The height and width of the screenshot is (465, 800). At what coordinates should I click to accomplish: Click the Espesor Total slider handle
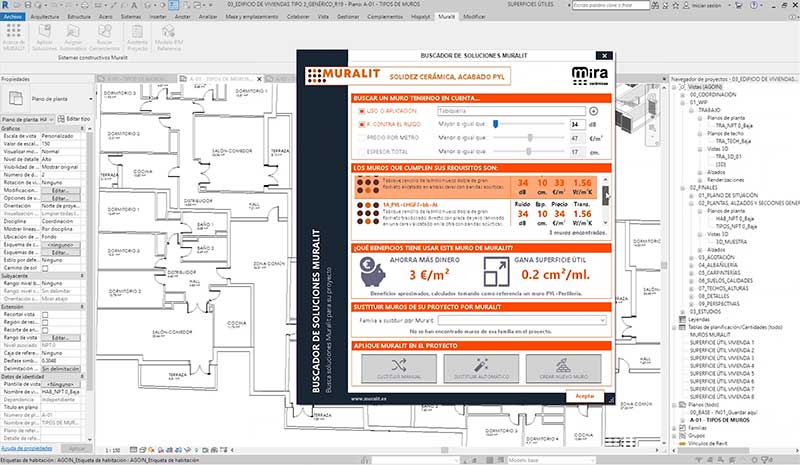point(529,152)
